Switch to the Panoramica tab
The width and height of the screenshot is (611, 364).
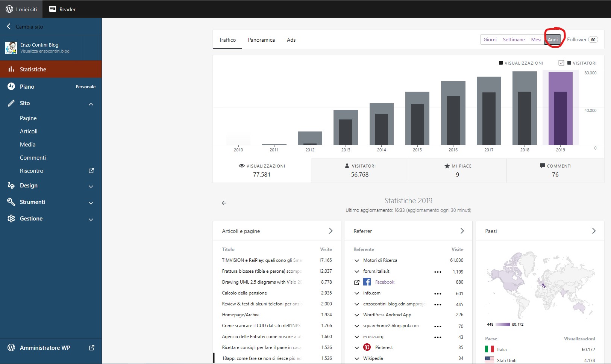[x=261, y=40]
